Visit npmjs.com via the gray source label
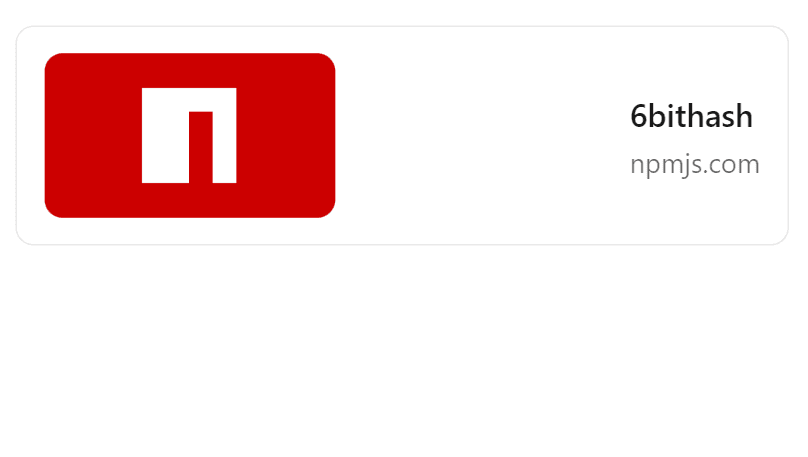 (x=695, y=164)
